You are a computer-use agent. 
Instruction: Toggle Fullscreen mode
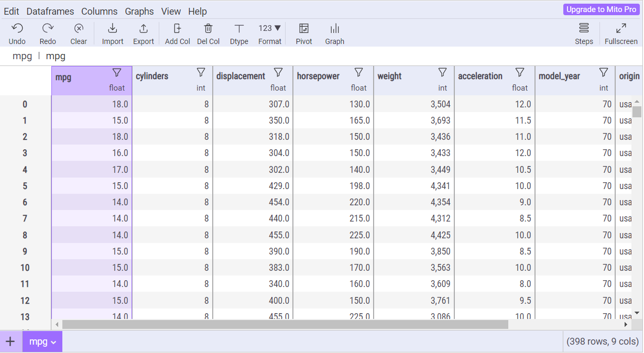621,29
